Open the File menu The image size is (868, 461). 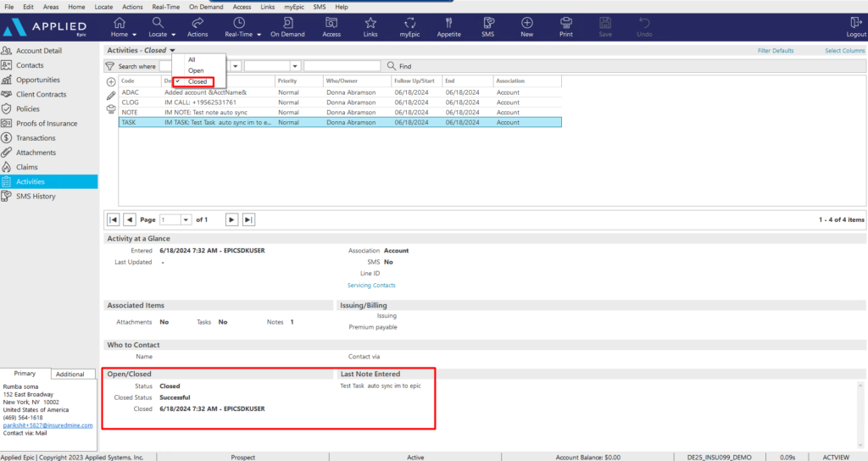[x=9, y=7]
